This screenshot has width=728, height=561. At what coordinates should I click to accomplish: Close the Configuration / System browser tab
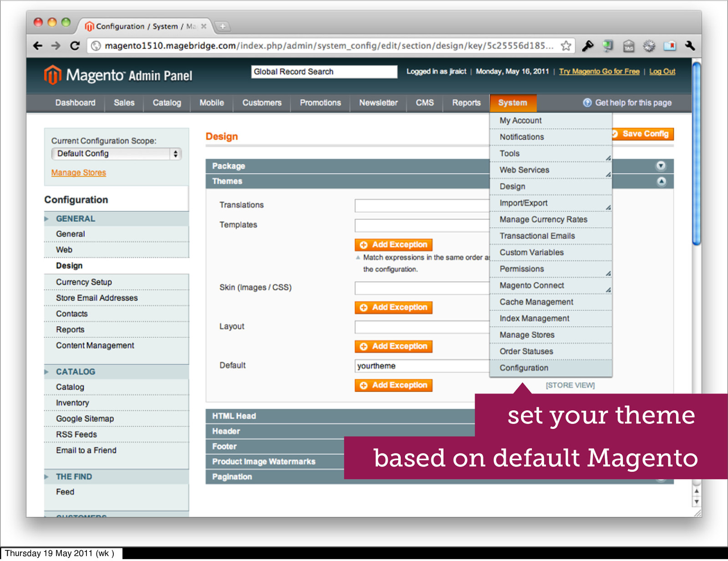coord(203,26)
